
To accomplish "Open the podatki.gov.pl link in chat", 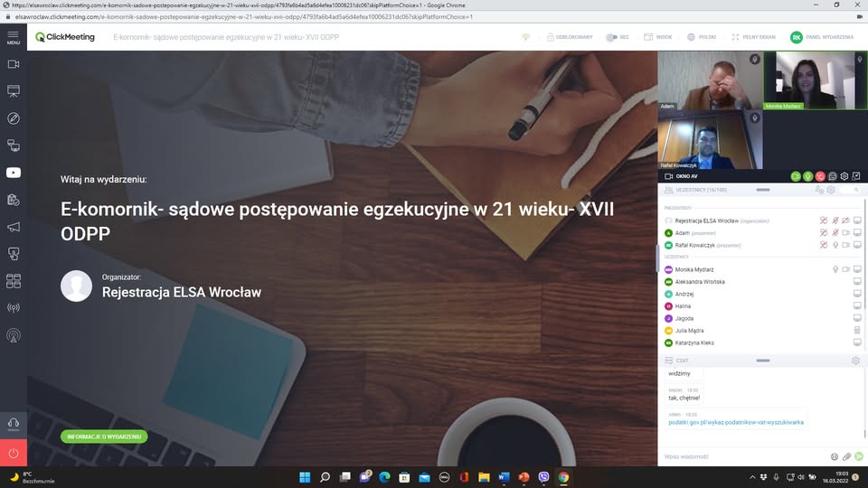I will click(x=736, y=422).
